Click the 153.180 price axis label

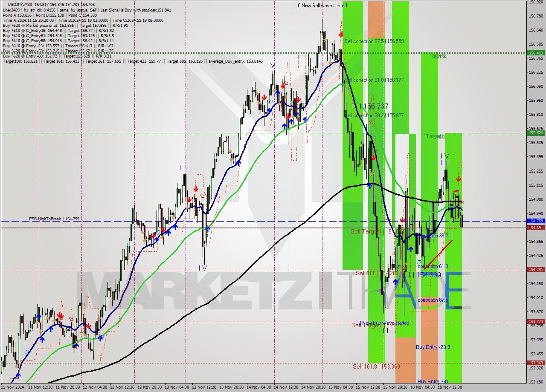coord(536,382)
